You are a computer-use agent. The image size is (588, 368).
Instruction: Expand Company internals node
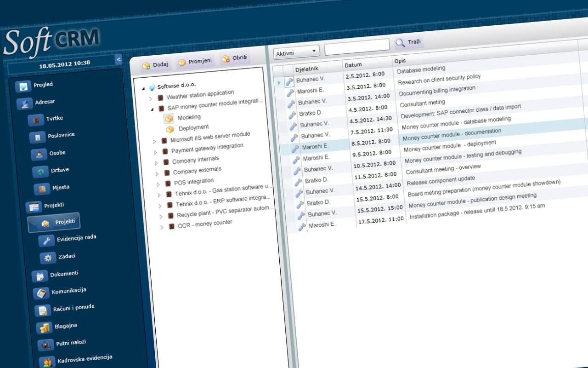pos(157,163)
